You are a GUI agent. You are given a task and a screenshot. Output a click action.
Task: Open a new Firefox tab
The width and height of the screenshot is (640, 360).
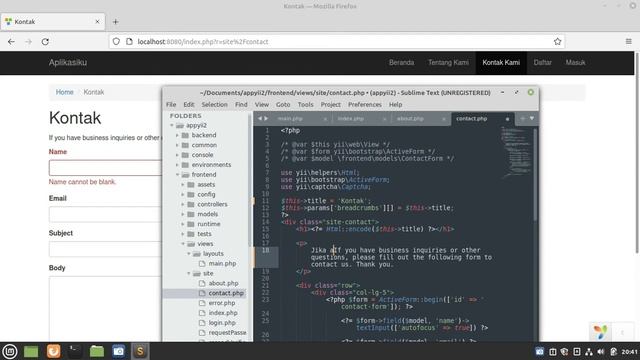click(116, 22)
